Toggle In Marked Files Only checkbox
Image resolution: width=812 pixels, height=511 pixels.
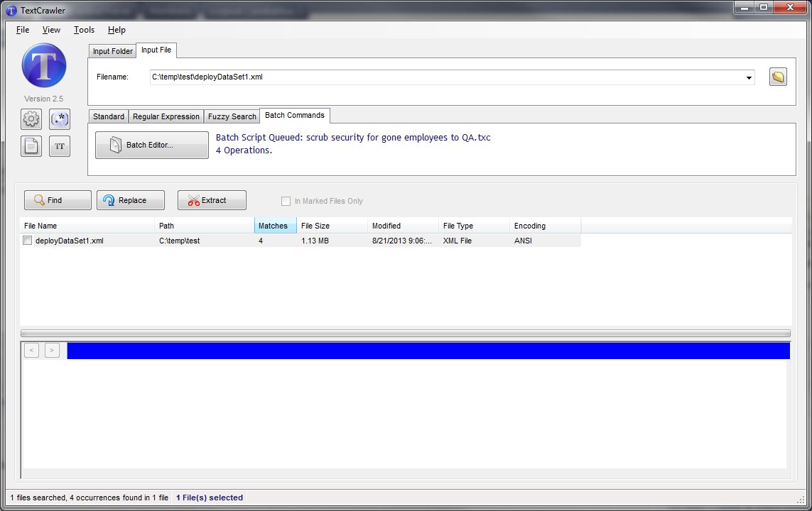click(x=286, y=201)
